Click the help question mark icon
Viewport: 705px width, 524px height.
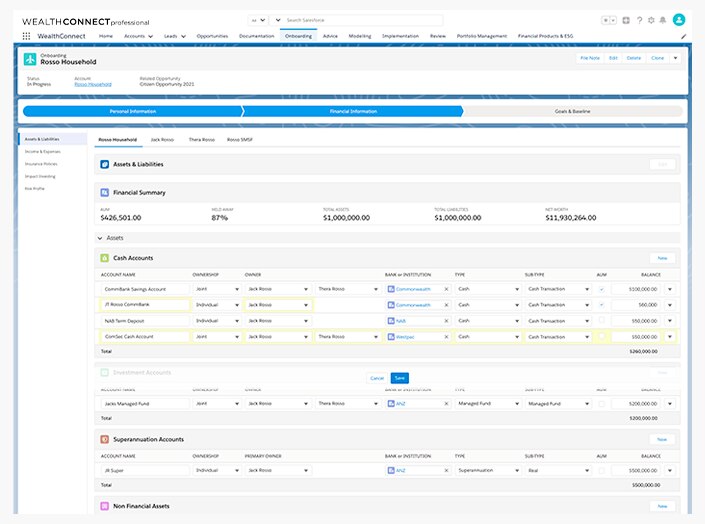[639, 20]
